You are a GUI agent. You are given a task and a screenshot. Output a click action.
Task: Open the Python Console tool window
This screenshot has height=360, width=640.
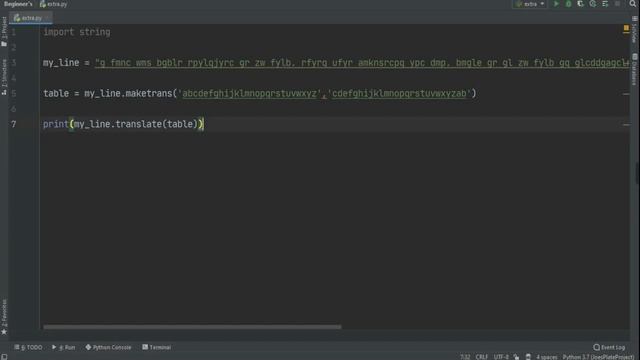[x=109, y=347]
